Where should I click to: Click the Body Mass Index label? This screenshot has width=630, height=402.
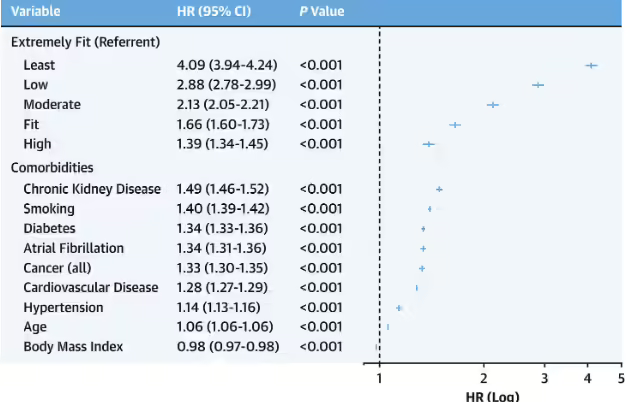click(73, 347)
